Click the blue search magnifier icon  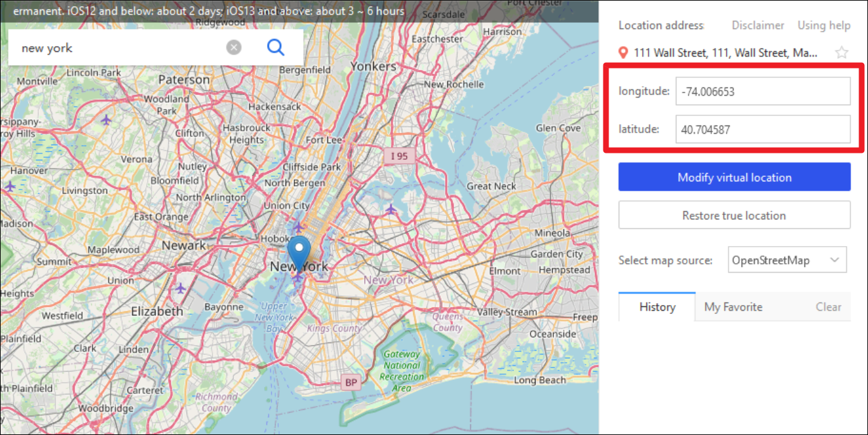point(275,47)
